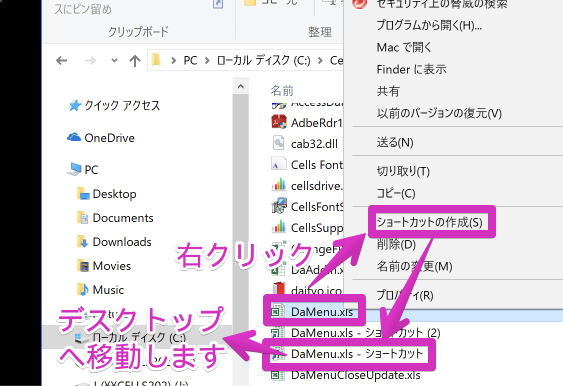Select DaMenu.xls - ショートカット (2)
The image size is (563, 386).
(366, 333)
